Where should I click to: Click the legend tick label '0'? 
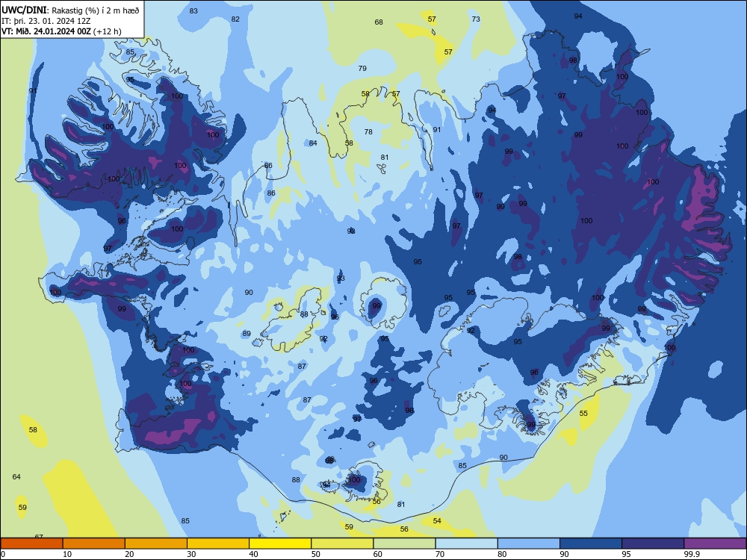[3, 554]
